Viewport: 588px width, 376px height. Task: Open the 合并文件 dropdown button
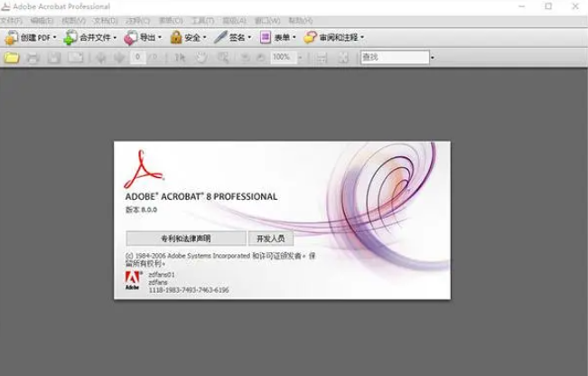[90, 37]
